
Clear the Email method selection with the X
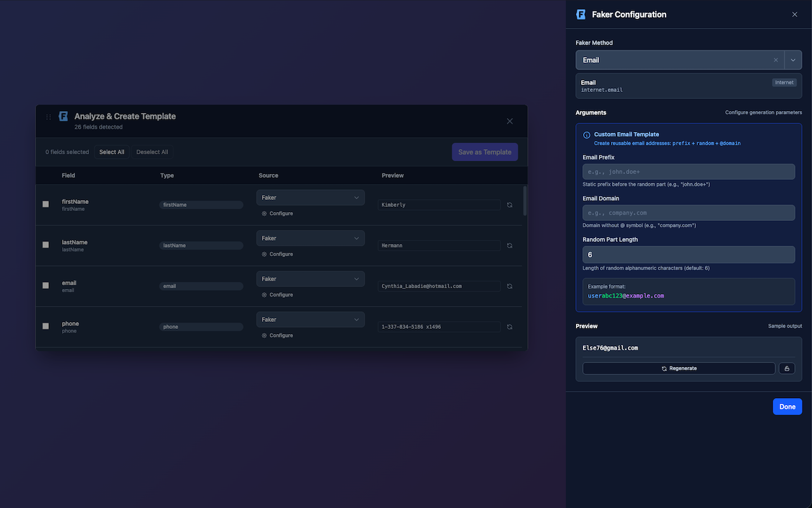[775, 60]
